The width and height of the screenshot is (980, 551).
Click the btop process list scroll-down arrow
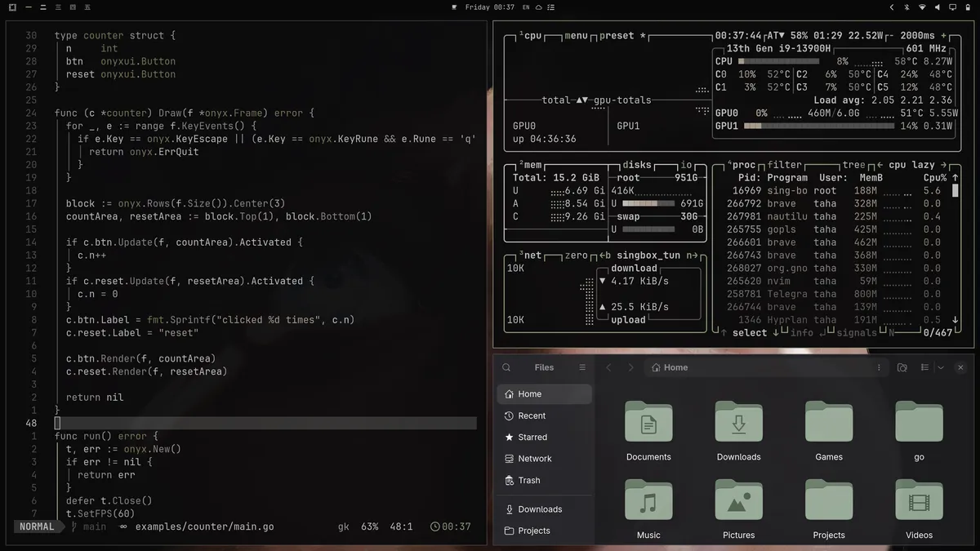point(955,320)
